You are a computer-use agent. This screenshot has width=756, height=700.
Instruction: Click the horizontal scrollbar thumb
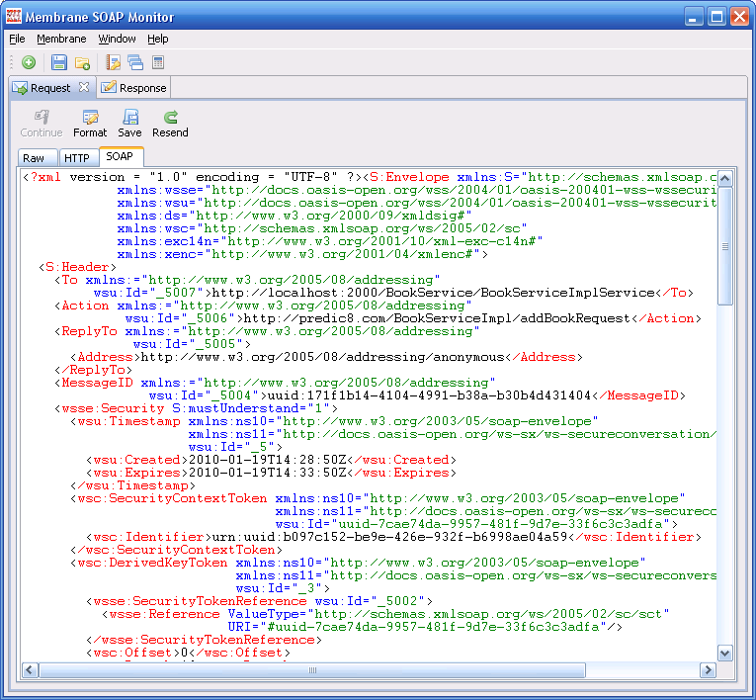coord(312,669)
